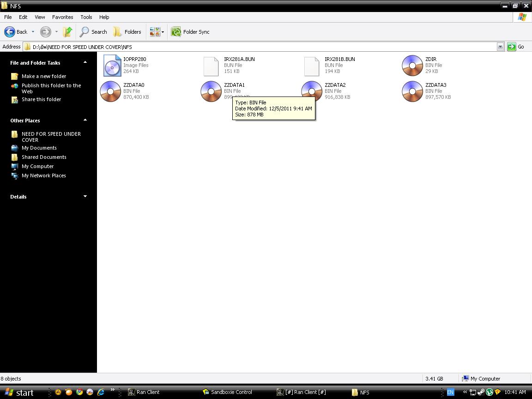Select the ZZDATA3 disc icon

412,91
